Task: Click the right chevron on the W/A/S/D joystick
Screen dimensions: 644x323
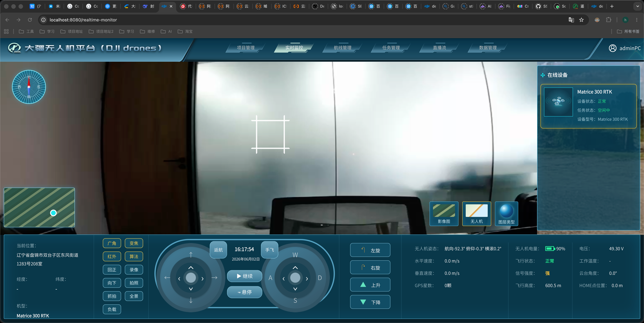Action: coord(307,279)
